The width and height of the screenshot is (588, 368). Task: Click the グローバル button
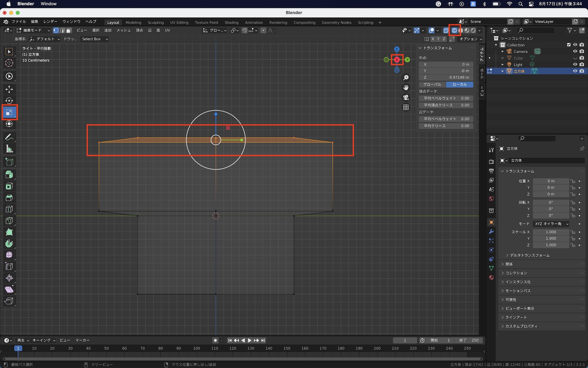[x=432, y=84]
